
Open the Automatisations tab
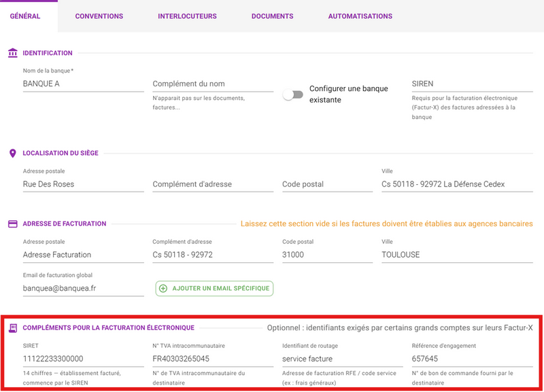(360, 16)
